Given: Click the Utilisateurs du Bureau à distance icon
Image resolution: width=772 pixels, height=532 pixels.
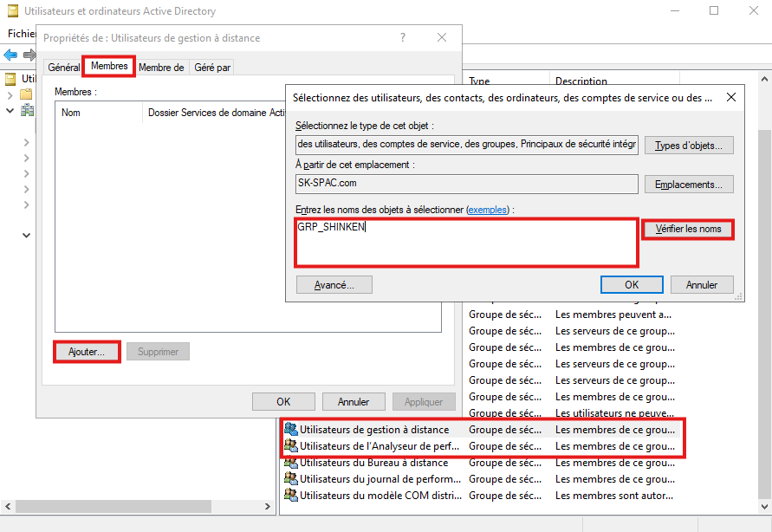Looking at the screenshot, I should [291, 463].
